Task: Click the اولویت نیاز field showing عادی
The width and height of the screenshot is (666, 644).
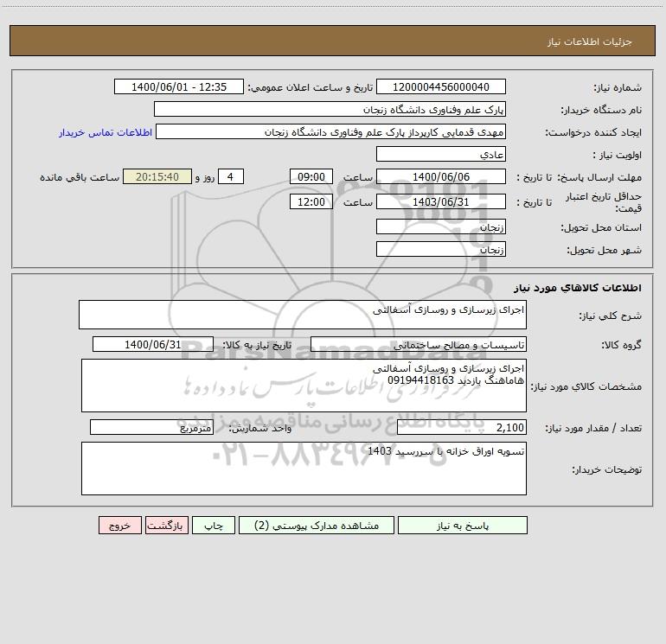Action: 441,154
